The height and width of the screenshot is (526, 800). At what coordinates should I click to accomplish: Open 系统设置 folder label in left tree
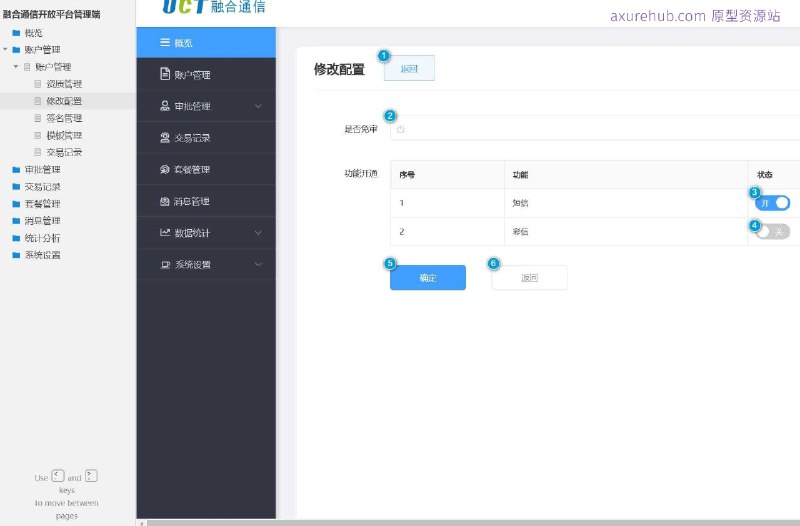42,255
